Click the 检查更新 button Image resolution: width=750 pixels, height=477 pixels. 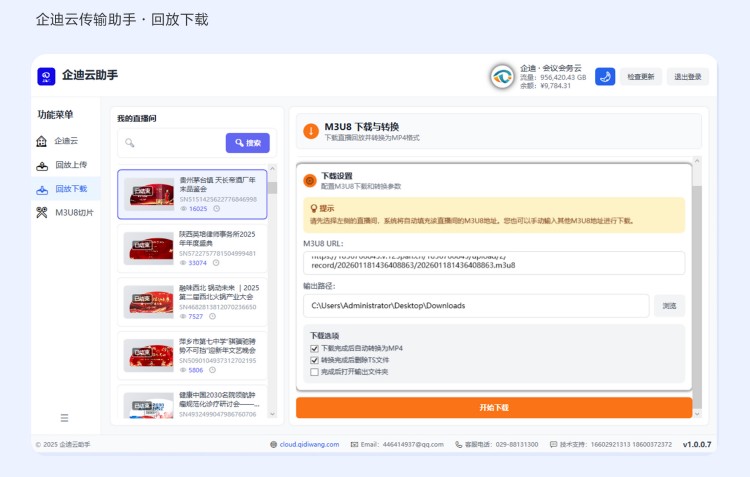(x=640, y=76)
